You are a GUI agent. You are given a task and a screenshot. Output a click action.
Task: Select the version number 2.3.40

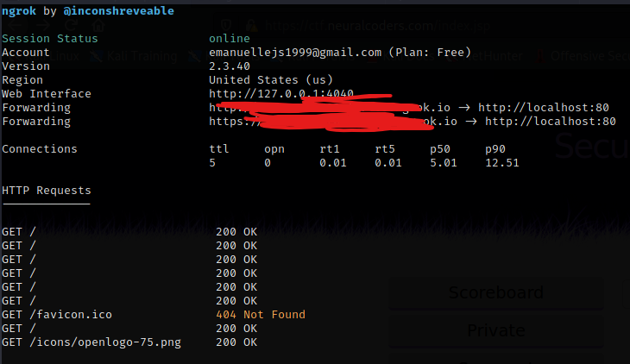[230, 66]
